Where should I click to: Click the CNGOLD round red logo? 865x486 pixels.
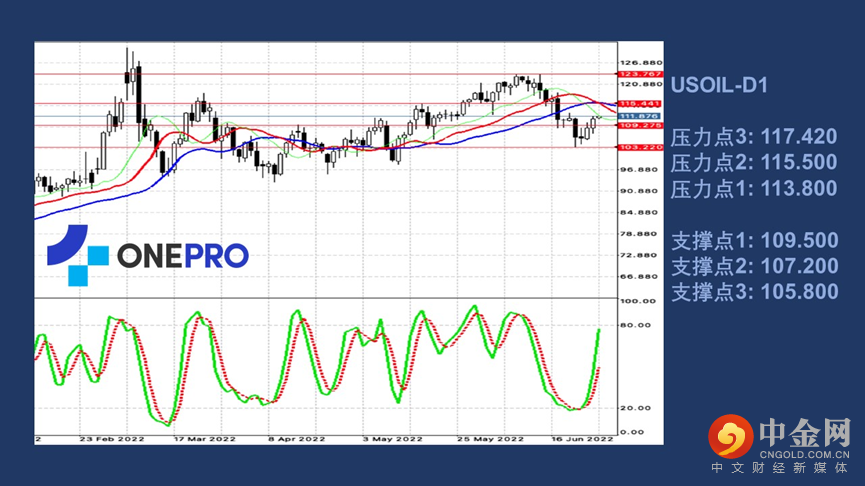pos(730,436)
